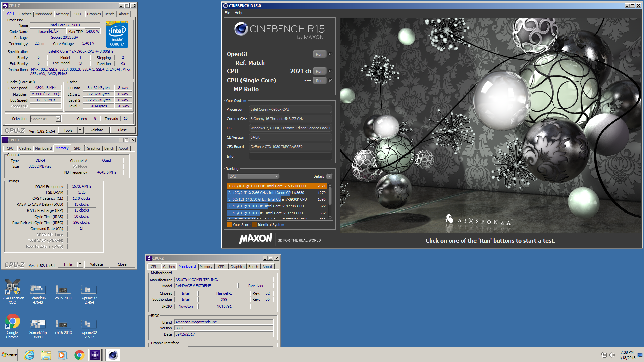The image size is (644, 362).
Task: Toggle CPU test checkbox
Action: [x=330, y=71]
